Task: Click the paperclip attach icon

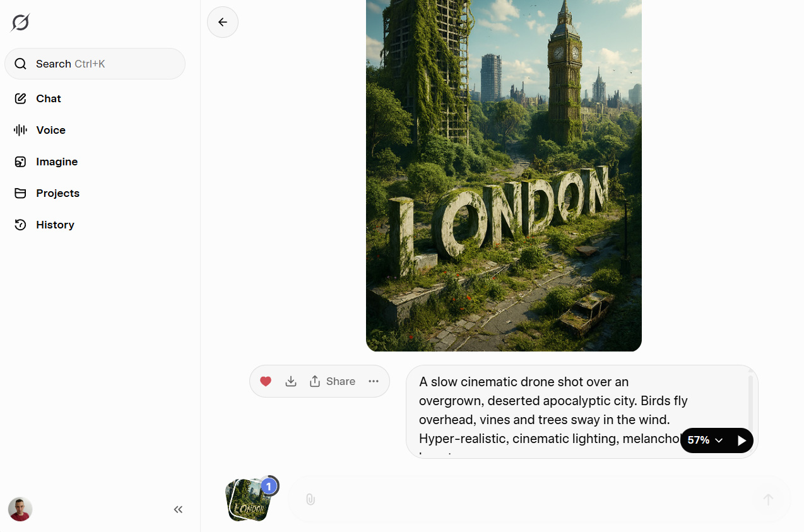Action: [x=310, y=499]
